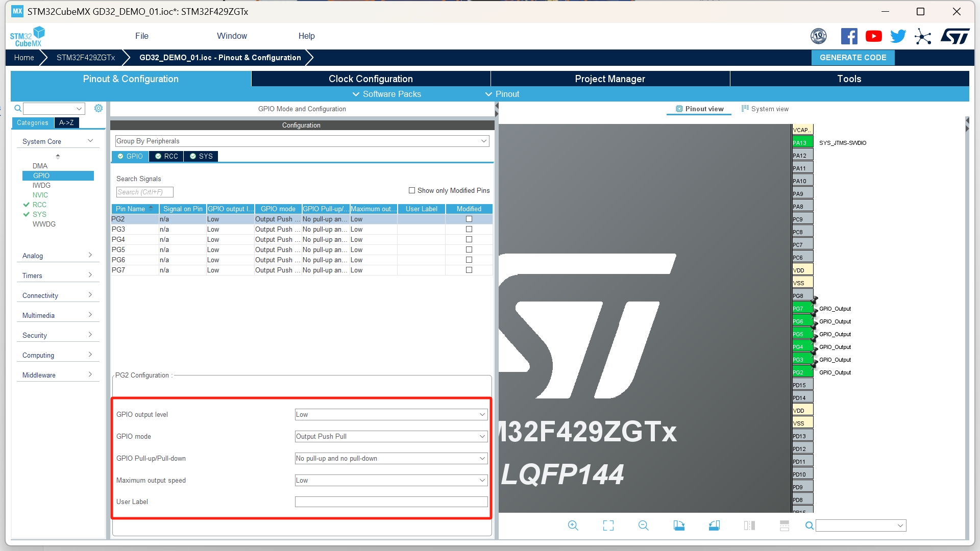Select the green PG7 pin on chip
The height and width of the screenshot is (551, 980).
pos(802,309)
